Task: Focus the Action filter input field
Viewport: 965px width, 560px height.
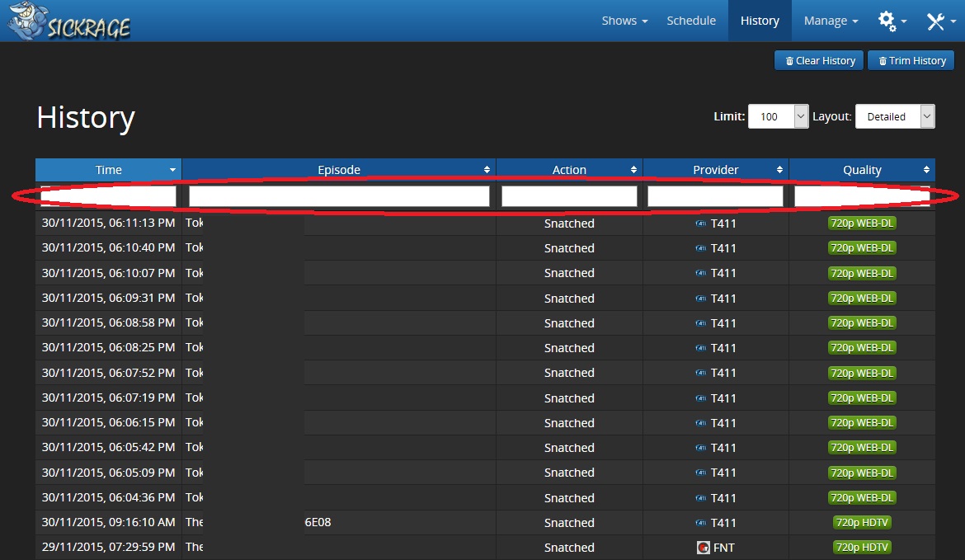Action: (569, 196)
